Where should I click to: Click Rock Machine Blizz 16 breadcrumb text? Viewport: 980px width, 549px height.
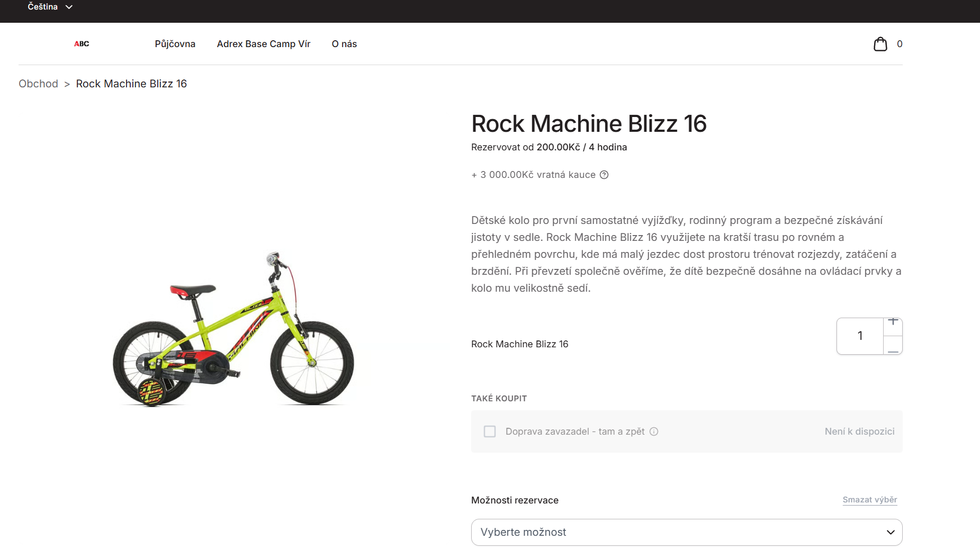tap(131, 84)
